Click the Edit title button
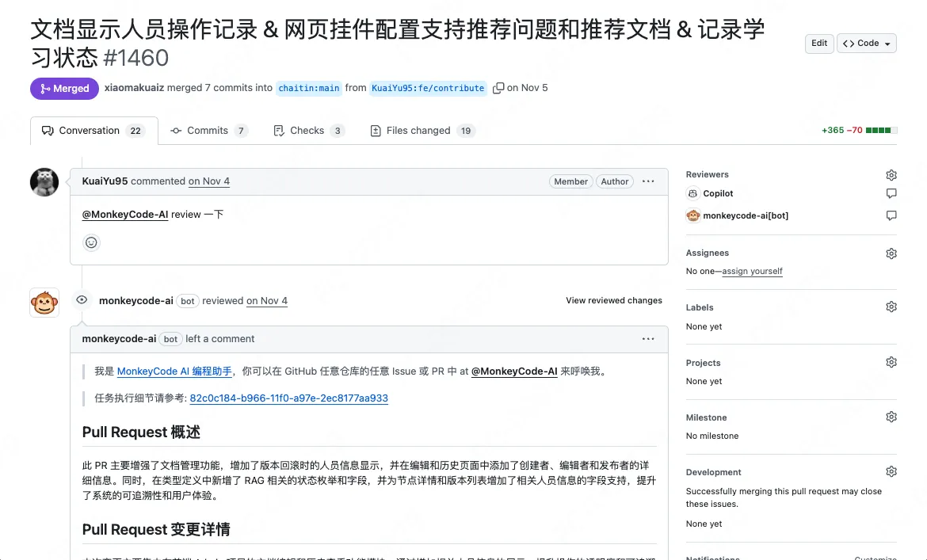This screenshot has height=560, width=927. coord(818,43)
